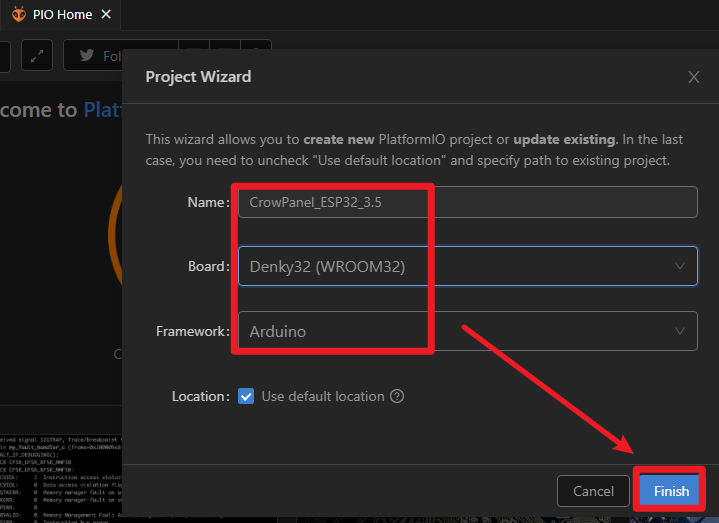
Task: Click the default location help icon
Action: pyautogui.click(x=397, y=396)
